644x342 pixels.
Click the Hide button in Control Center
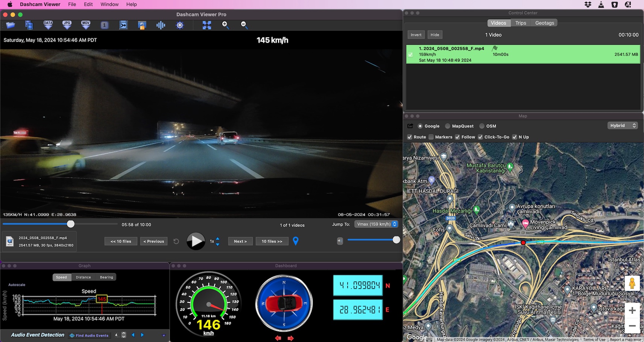pos(435,35)
